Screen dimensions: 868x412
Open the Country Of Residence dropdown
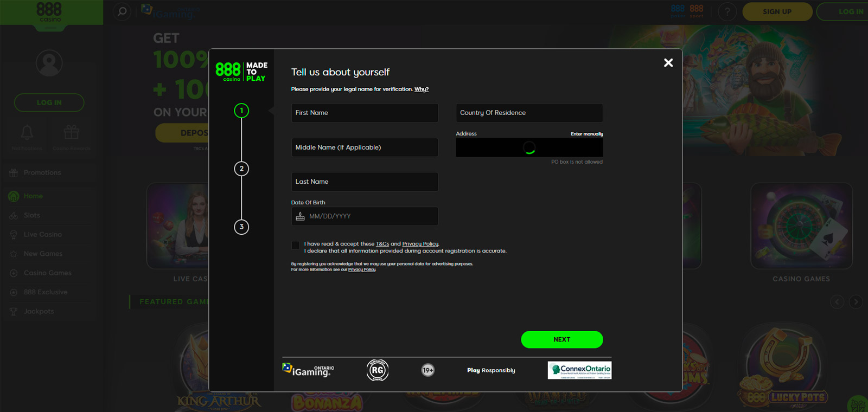click(x=529, y=113)
